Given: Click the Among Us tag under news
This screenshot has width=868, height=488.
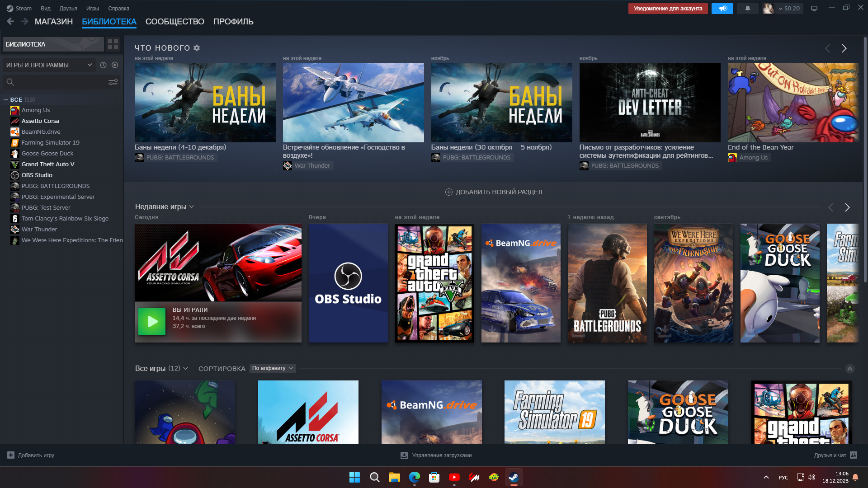Looking at the screenshot, I should [749, 158].
